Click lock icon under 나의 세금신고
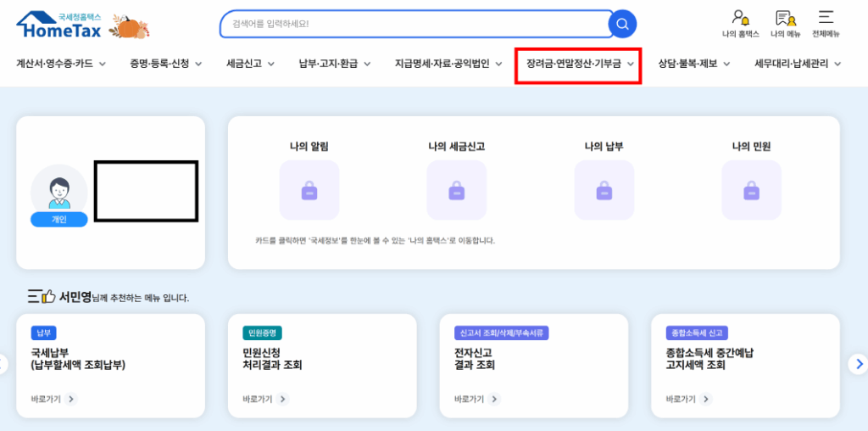 pos(456,190)
